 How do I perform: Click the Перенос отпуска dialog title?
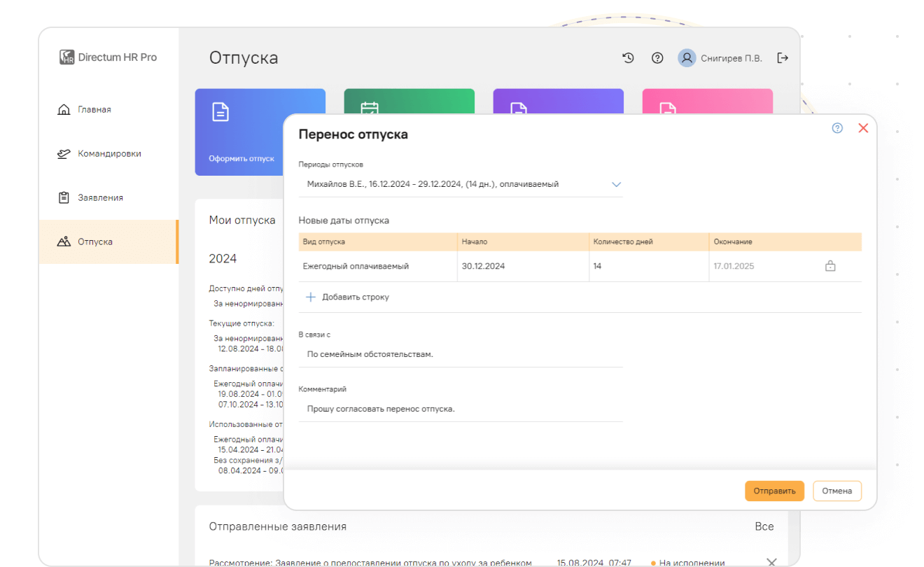[x=353, y=134]
